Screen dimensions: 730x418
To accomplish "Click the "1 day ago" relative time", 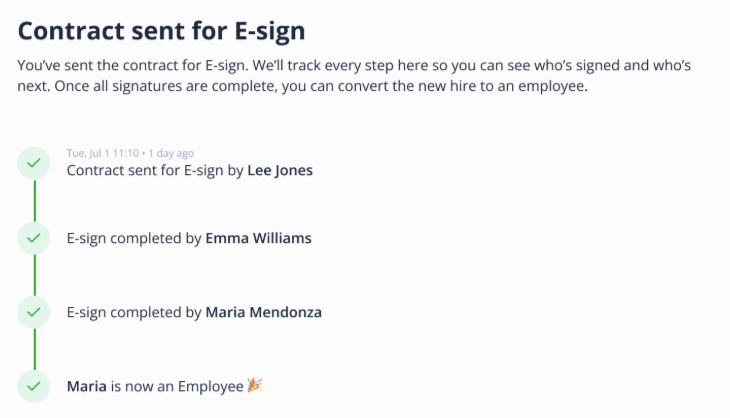I will [171, 153].
